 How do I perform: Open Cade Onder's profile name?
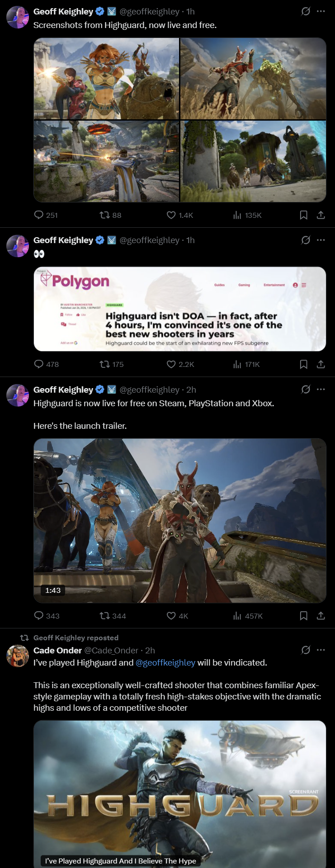click(57, 651)
